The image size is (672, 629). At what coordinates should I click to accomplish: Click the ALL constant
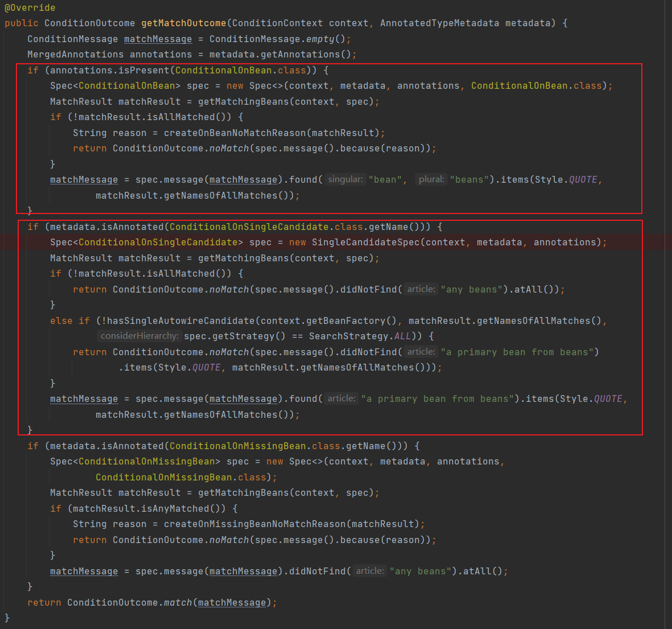402,336
